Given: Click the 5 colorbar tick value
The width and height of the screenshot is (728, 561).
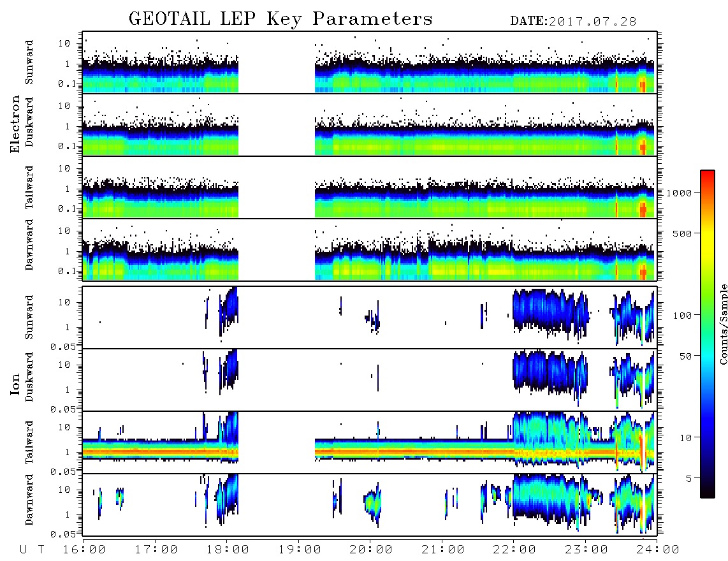Looking at the screenshot, I should click(688, 479).
